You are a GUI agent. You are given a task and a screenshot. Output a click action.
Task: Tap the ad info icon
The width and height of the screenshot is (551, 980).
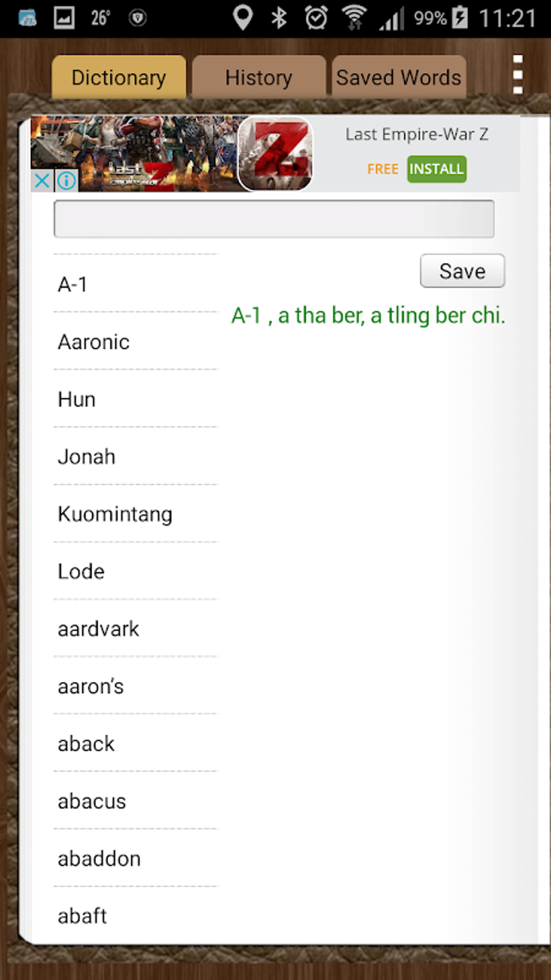[66, 181]
